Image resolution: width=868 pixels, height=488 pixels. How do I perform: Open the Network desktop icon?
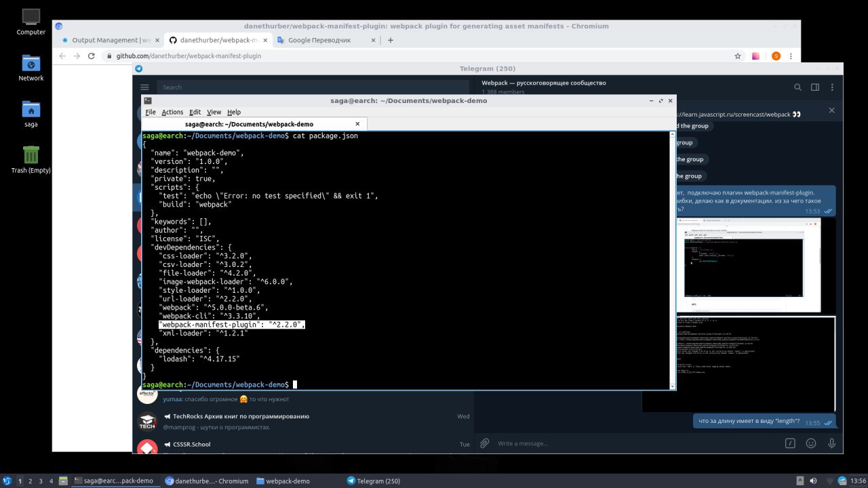point(31,68)
